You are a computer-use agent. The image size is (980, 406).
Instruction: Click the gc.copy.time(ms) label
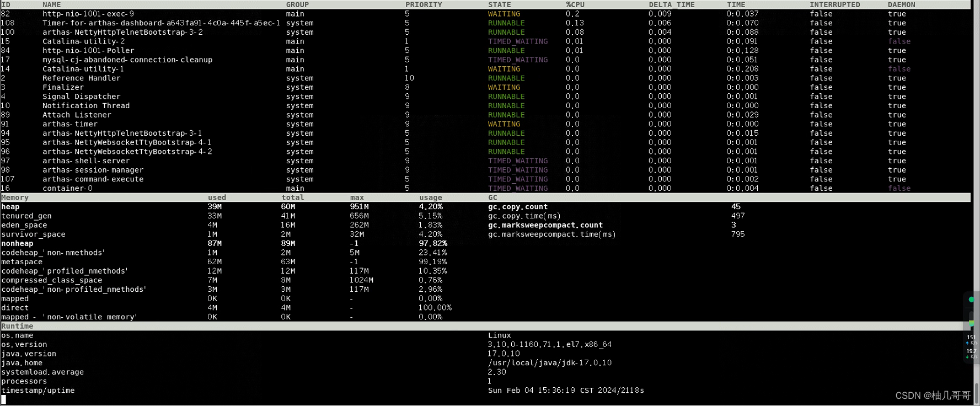pyautogui.click(x=524, y=216)
